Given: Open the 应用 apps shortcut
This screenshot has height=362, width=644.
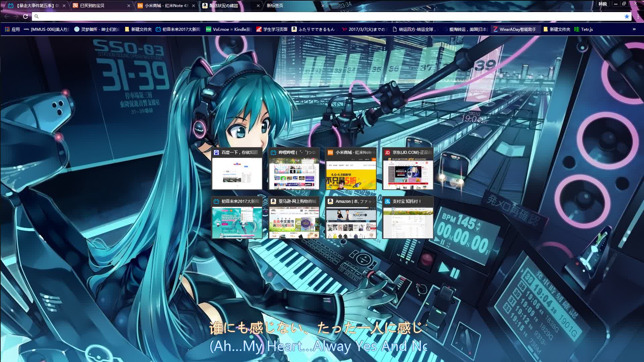Looking at the screenshot, I should tap(12, 29).
